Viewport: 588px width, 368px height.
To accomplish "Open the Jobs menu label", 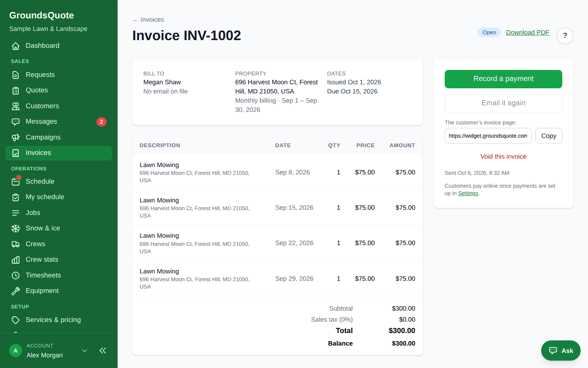I will (33, 213).
